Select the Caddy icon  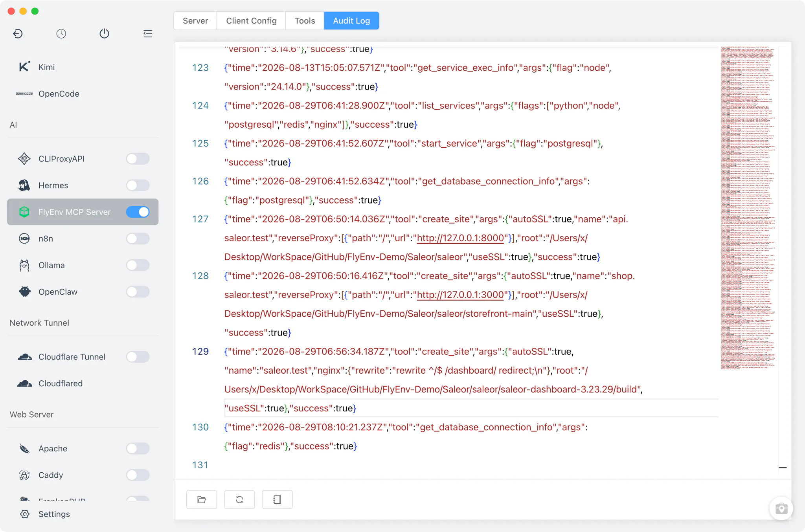pos(24,475)
